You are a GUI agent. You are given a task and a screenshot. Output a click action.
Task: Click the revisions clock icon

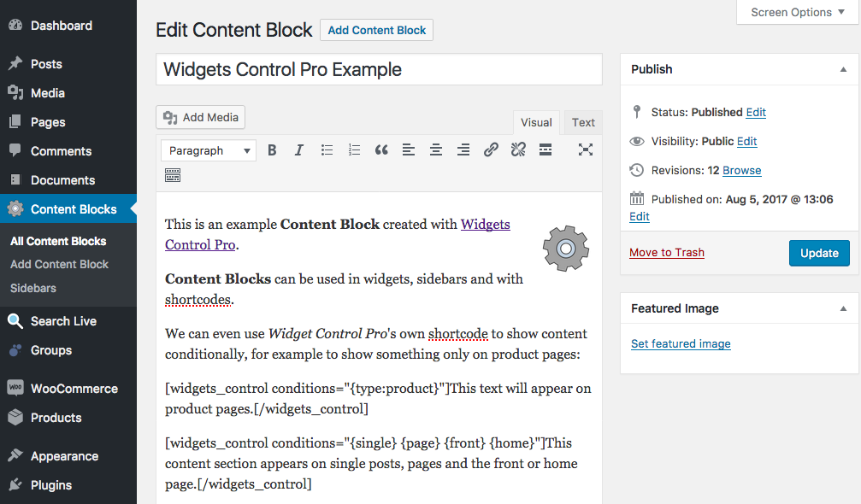(636, 171)
